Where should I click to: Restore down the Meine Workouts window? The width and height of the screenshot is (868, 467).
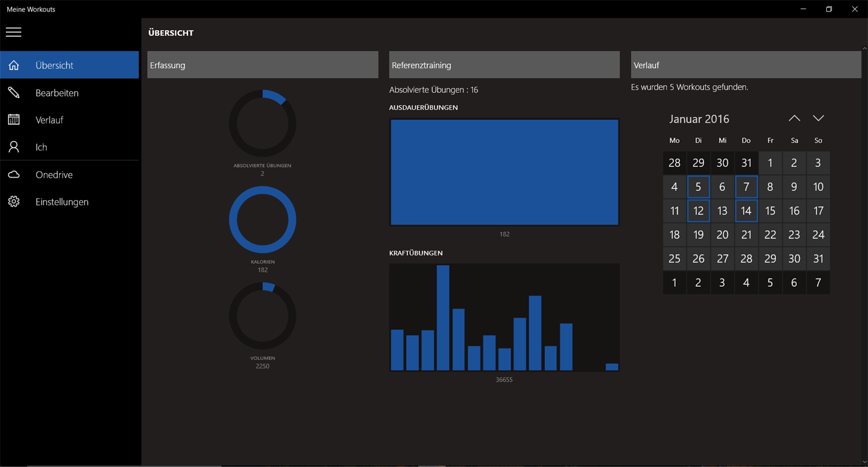click(x=829, y=9)
